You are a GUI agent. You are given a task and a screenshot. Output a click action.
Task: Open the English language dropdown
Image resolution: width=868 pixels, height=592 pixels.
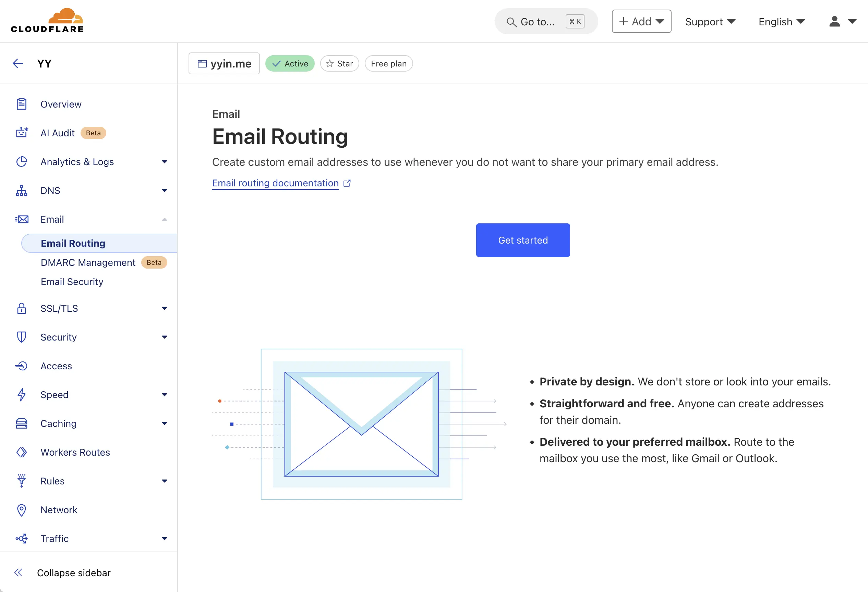click(x=781, y=22)
